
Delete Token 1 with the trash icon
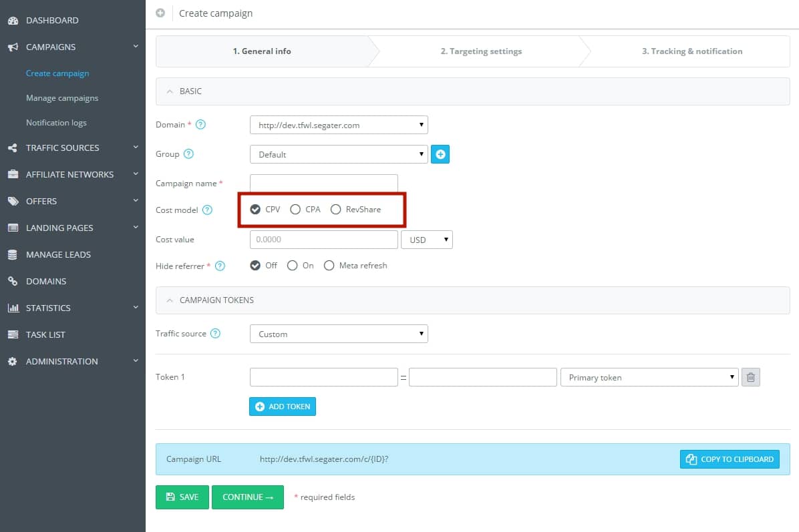[x=751, y=377]
